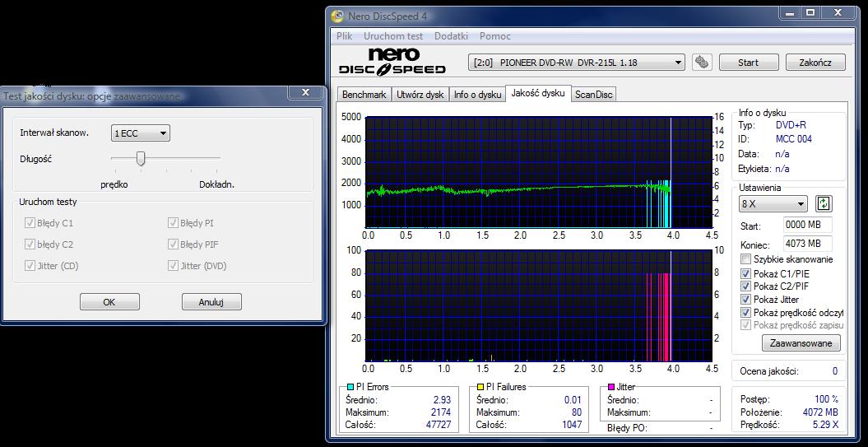
Task: Open the PIONEER DVD-RW drive dropdown
Action: coord(576,63)
